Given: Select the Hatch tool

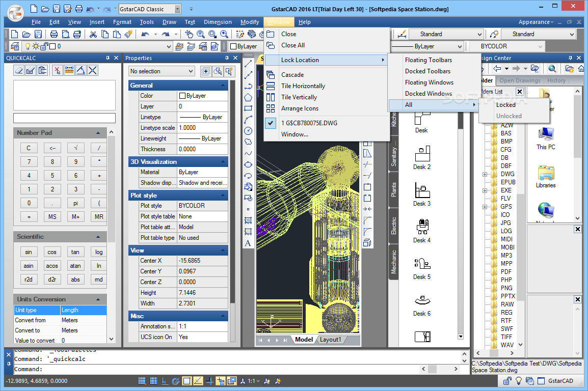Looking at the screenshot, I should [x=248, y=220].
